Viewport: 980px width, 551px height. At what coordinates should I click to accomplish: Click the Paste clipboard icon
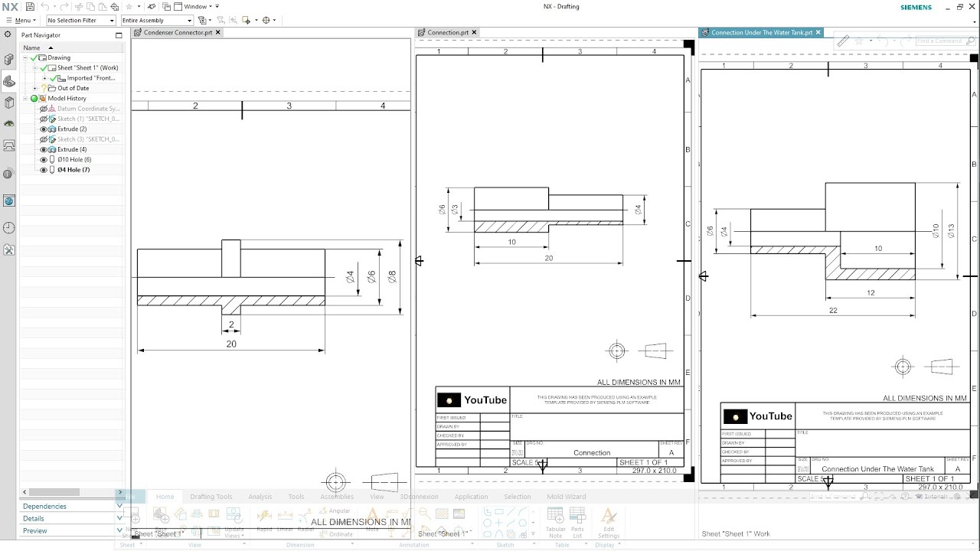[103, 6]
